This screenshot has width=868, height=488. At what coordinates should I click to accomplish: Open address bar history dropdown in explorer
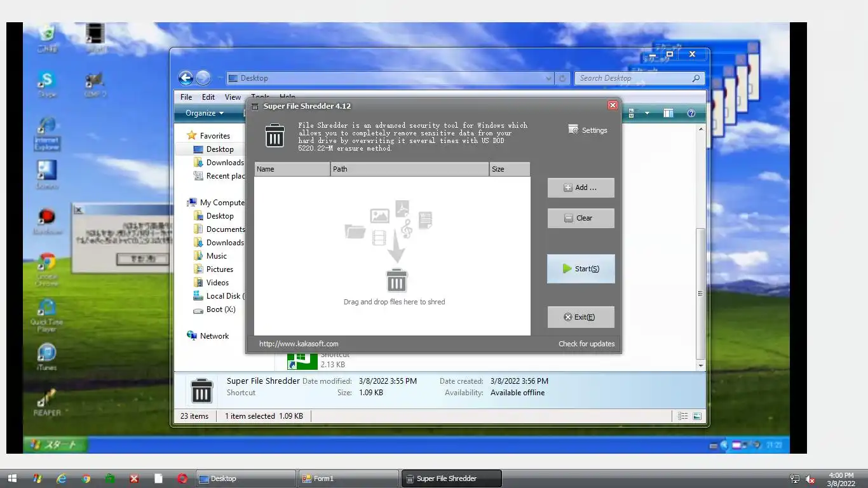point(549,78)
